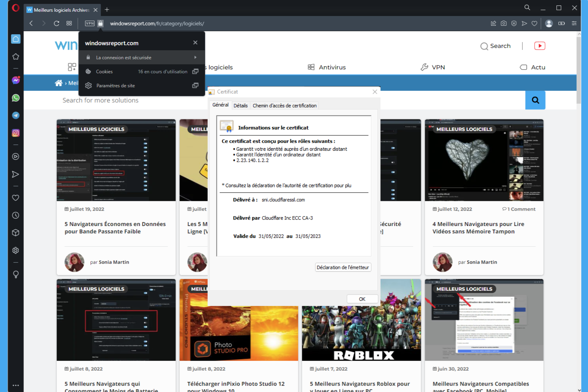Close the windowsreport.com site info popup
The image size is (588, 392).
[x=195, y=43]
